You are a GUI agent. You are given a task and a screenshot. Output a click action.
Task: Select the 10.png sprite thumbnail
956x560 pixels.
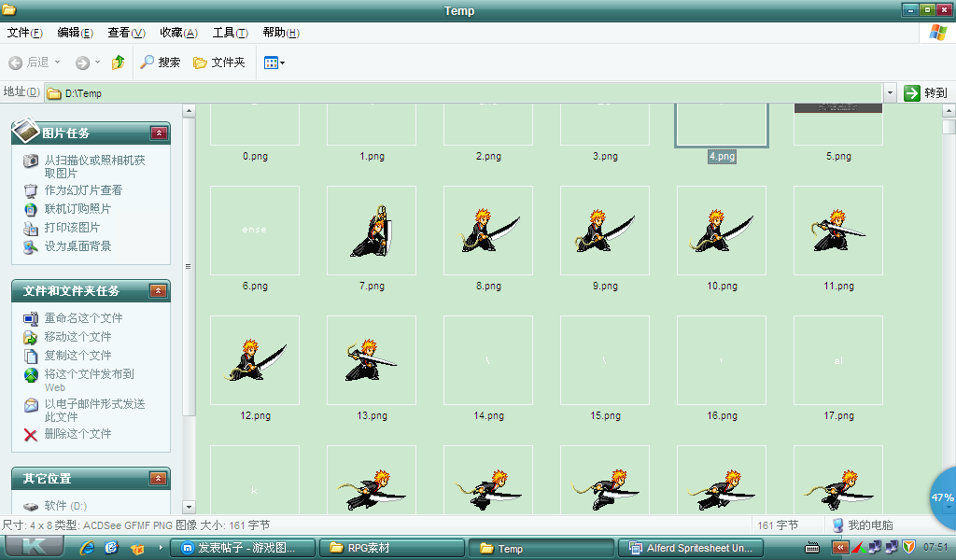[722, 231]
